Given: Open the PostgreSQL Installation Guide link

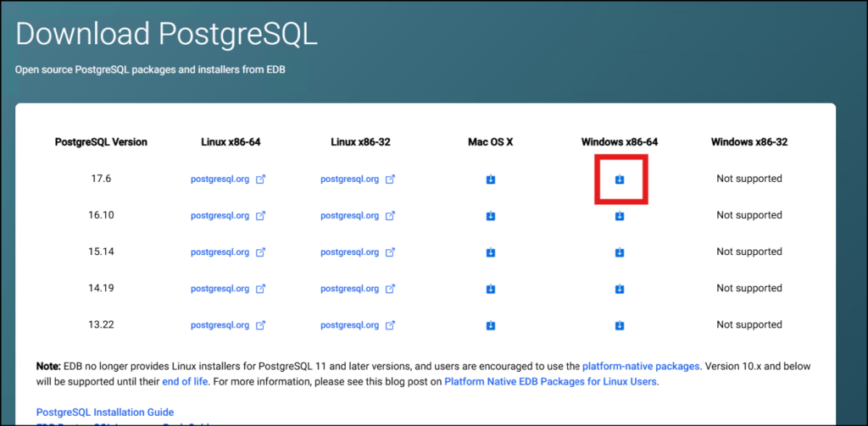Looking at the screenshot, I should [x=105, y=412].
